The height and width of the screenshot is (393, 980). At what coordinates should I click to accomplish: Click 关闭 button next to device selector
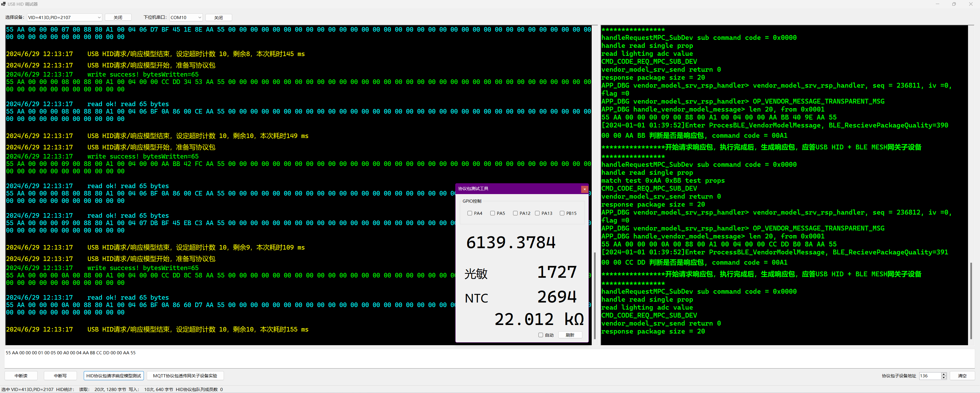click(x=118, y=17)
